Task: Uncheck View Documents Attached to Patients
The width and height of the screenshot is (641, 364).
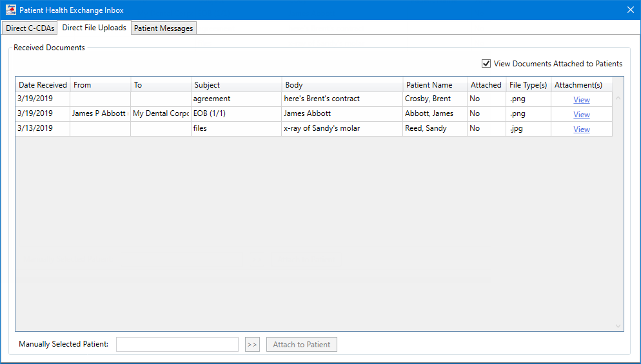Action: (486, 64)
